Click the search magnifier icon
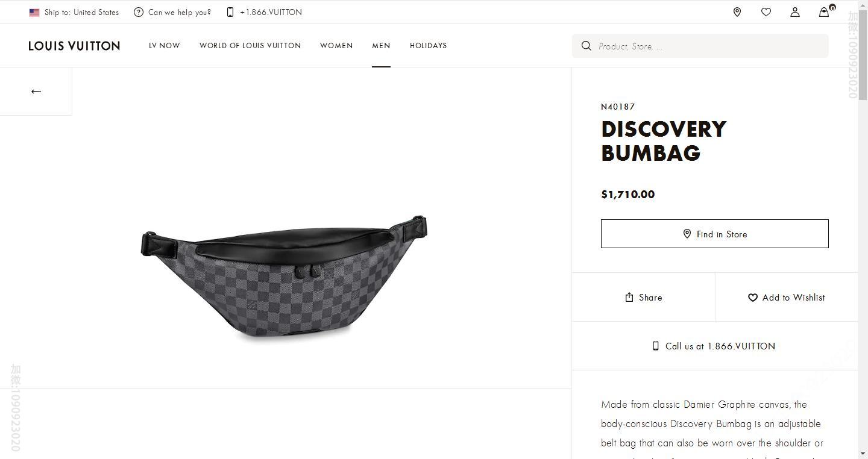 pyautogui.click(x=586, y=46)
